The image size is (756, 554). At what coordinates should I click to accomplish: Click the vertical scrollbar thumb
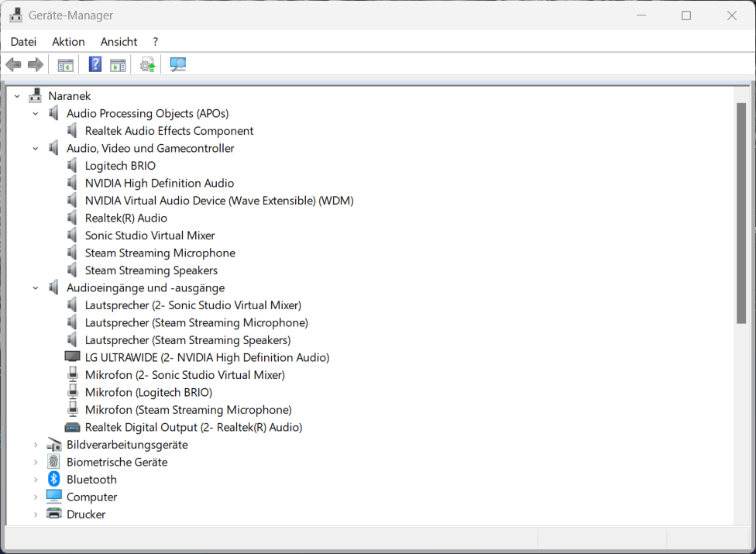(741, 213)
